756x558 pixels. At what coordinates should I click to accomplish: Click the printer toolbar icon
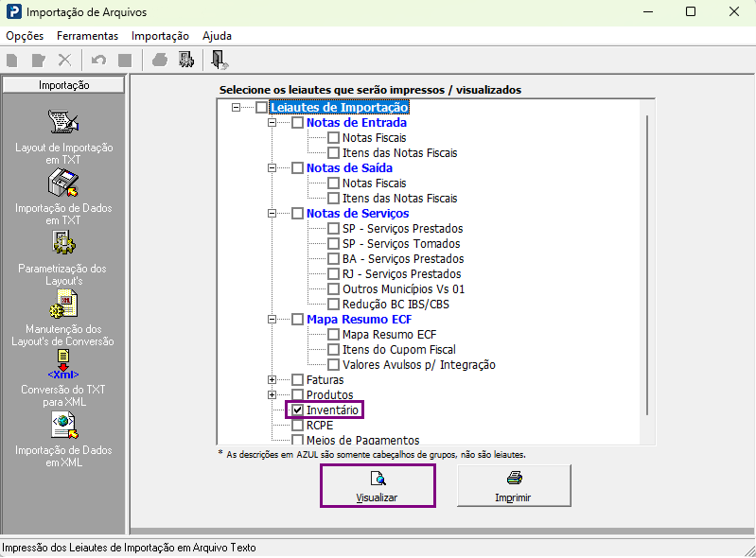[160, 61]
